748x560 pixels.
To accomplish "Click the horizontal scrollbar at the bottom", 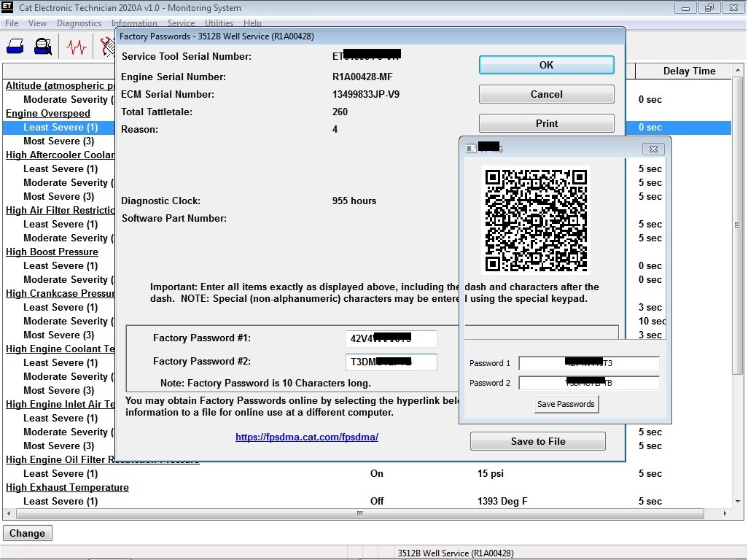I will [x=357, y=514].
